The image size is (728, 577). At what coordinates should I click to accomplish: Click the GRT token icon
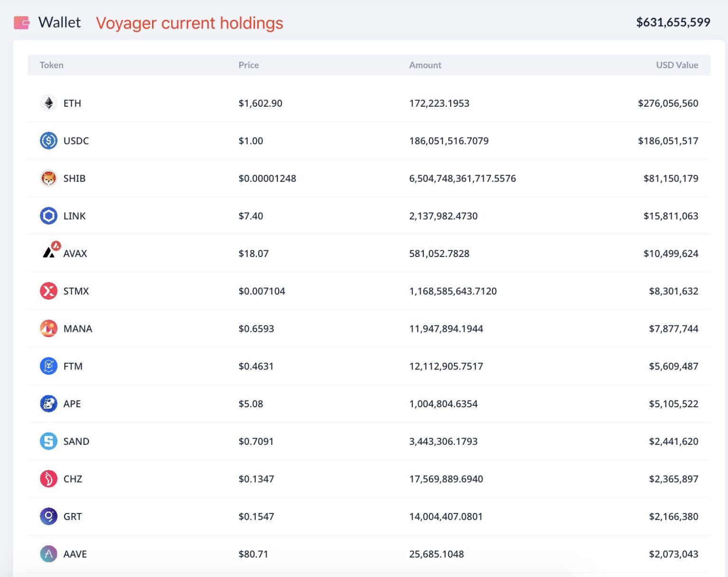click(x=48, y=516)
